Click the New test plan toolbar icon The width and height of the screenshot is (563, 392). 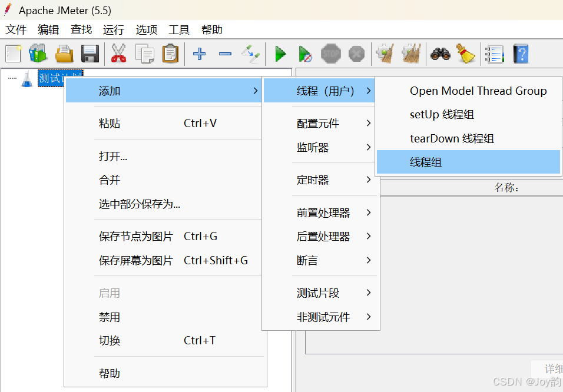pyautogui.click(x=14, y=54)
